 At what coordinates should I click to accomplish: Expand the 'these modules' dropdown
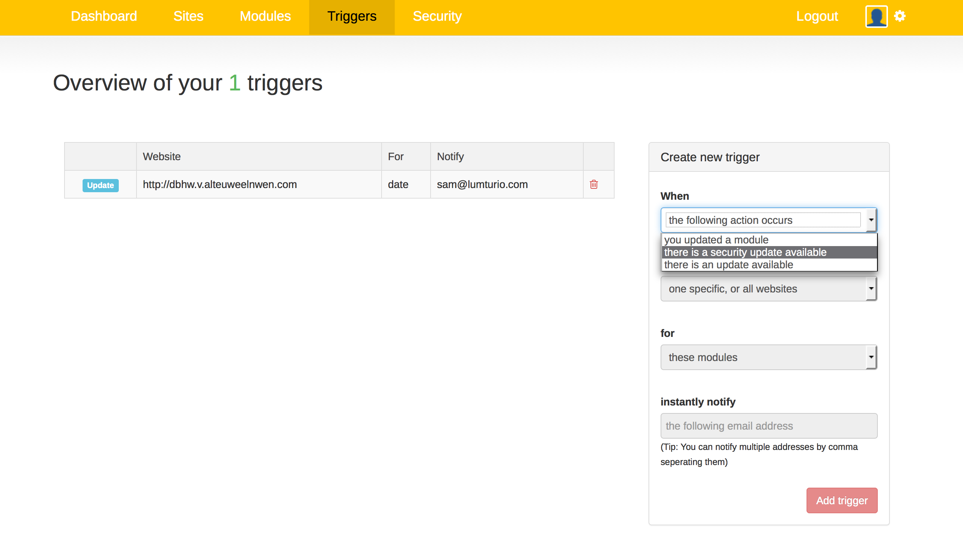(768, 358)
